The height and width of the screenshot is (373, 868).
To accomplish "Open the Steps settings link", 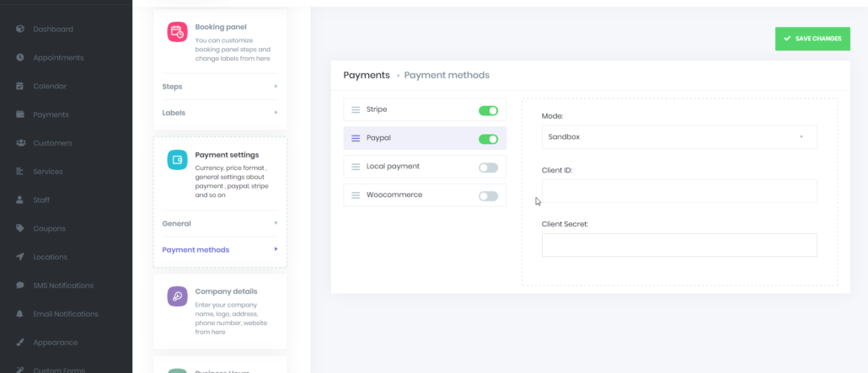I will (172, 87).
